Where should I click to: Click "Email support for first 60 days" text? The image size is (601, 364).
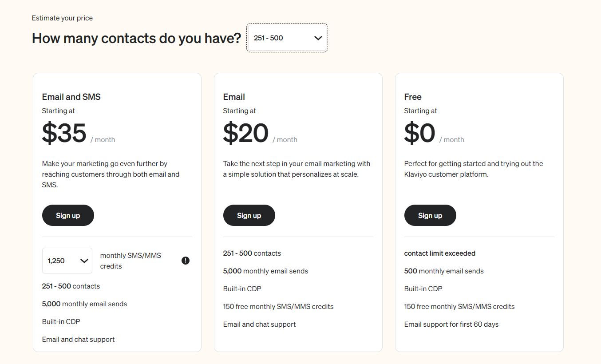tap(451, 324)
